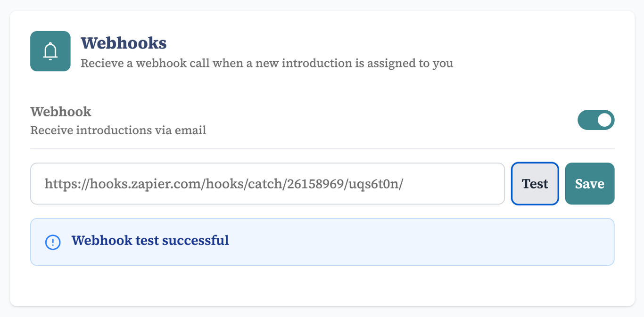This screenshot has height=317, width=644.
Task: Click the bell icon beside Webhooks
Action: click(50, 51)
